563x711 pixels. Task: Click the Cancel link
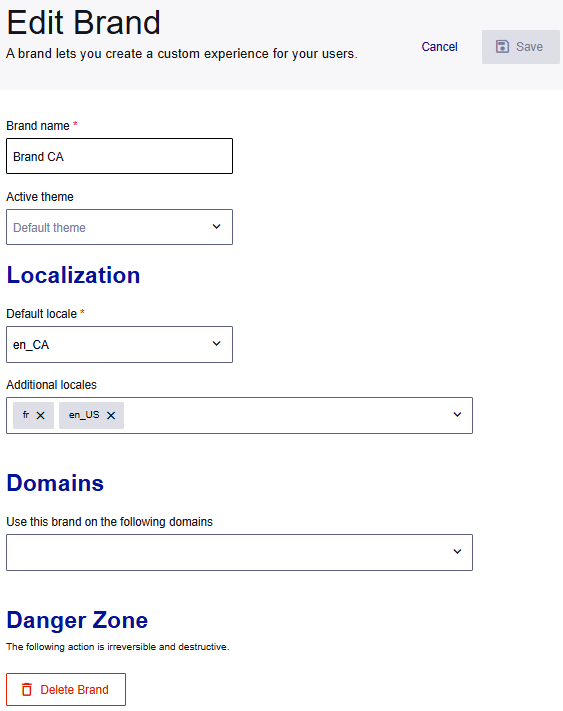point(439,47)
